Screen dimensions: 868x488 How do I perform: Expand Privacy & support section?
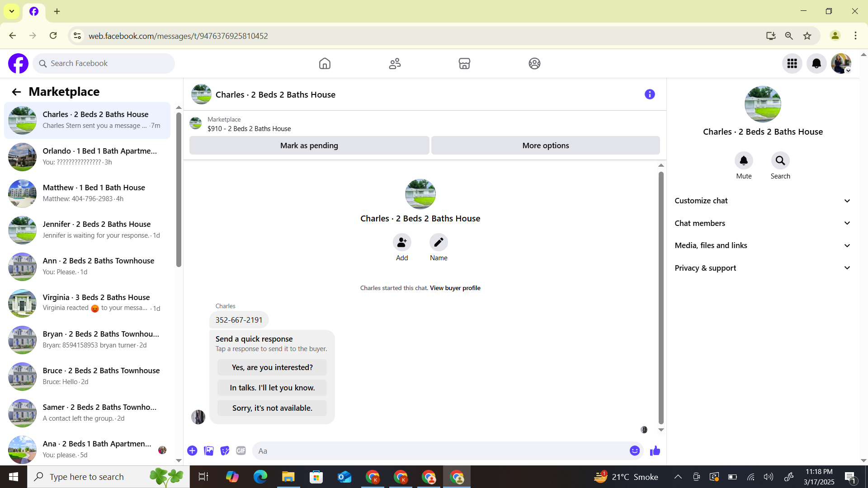[763, 268]
